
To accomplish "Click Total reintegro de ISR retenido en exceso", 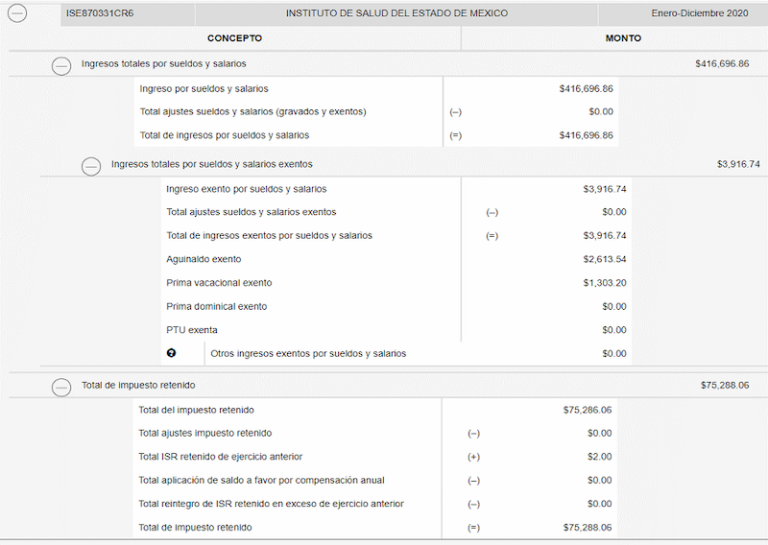I will (x=271, y=504).
